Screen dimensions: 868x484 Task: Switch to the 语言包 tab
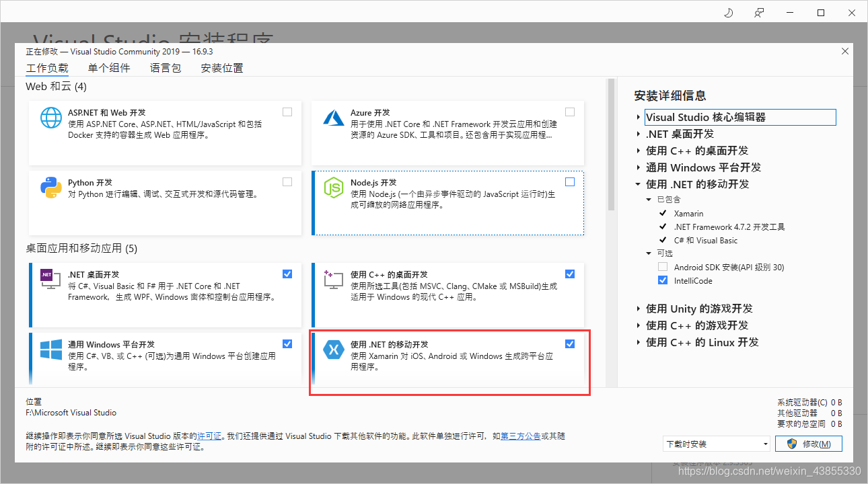point(166,68)
